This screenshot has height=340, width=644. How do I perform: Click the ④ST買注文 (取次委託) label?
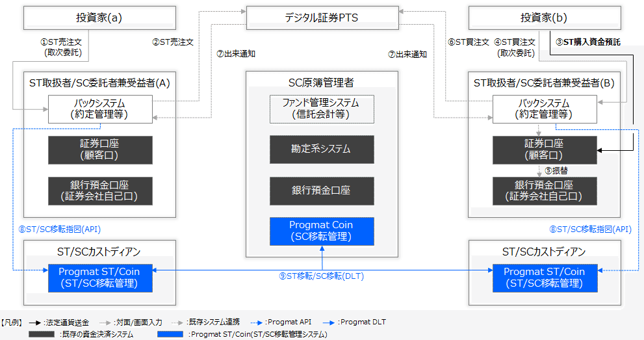point(515,47)
